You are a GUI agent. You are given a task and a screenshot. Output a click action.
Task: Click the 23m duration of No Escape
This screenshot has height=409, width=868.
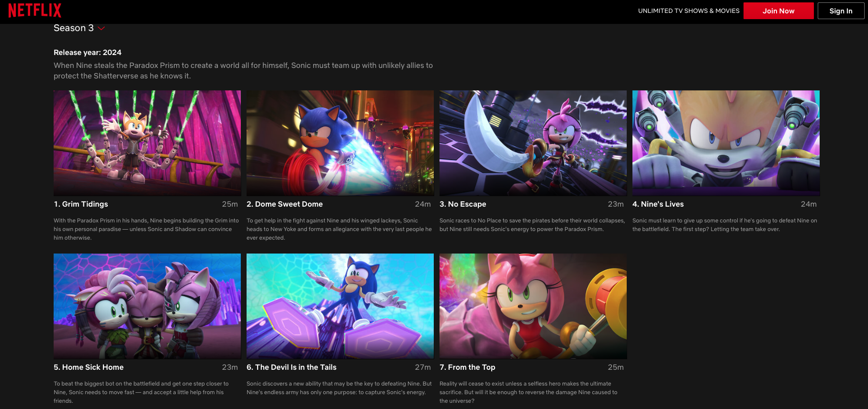tap(616, 204)
